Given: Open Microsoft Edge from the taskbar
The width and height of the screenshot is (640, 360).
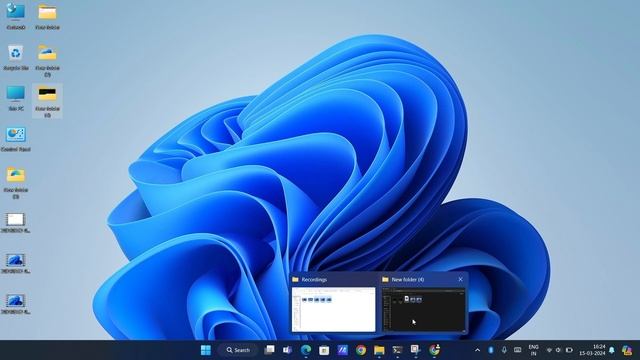Looking at the screenshot, I should click(306, 350).
